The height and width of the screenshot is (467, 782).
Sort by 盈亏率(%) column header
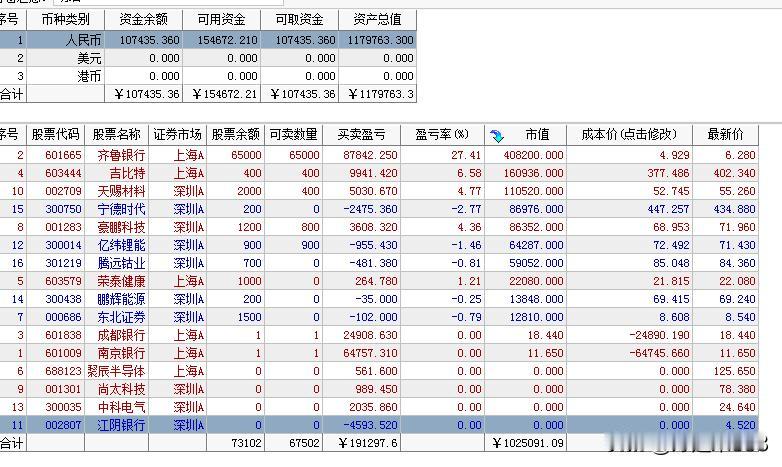[x=442, y=135]
